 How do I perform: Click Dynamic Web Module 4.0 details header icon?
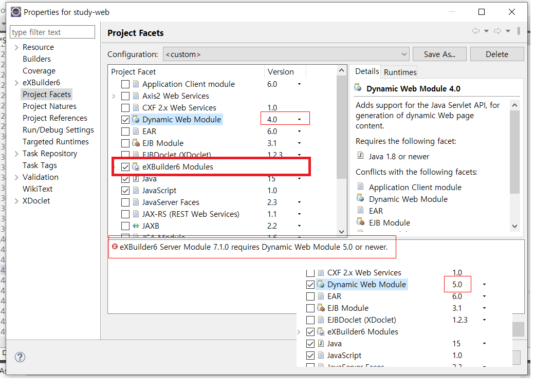point(358,88)
